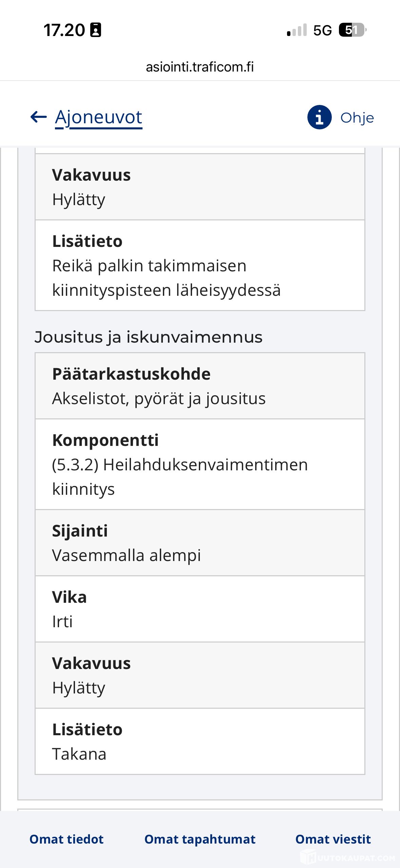Viewport: 400px width, 868px height.
Task: Tap the ID badge icon beside clock
Action: tap(96, 30)
